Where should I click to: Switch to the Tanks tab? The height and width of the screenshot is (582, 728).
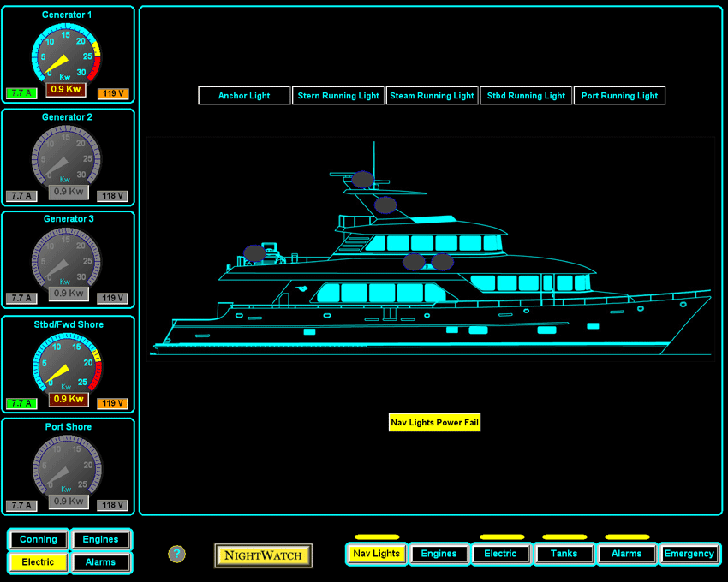click(x=564, y=554)
